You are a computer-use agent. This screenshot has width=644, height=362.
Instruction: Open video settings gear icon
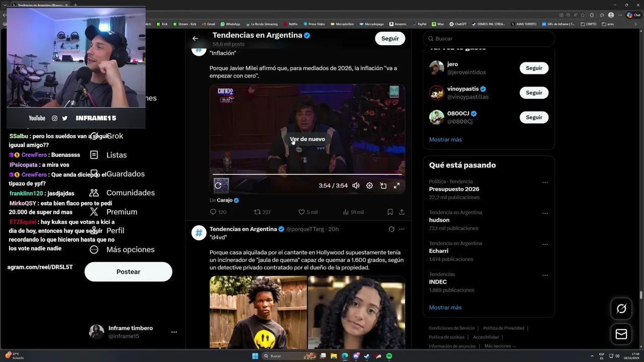(x=369, y=186)
